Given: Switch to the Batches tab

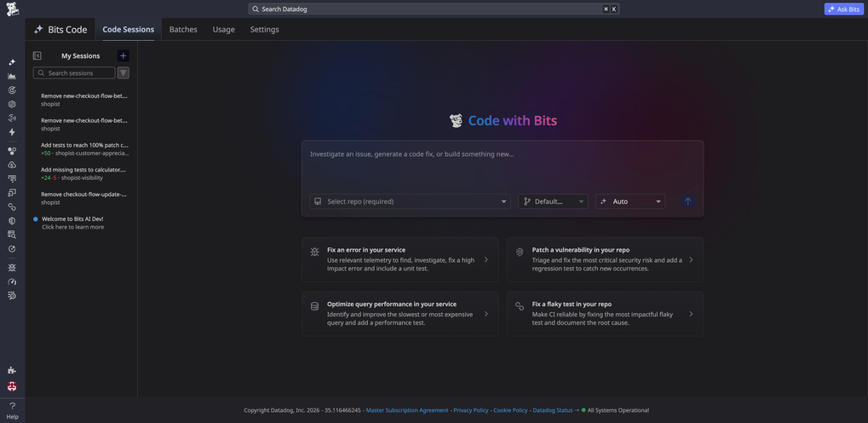Looking at the screenshot, I should pos(183,29).
